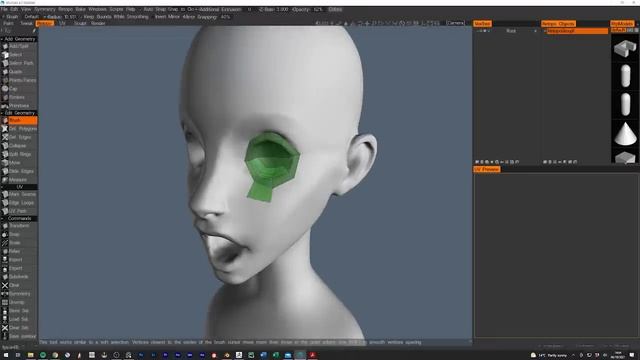Open the Retopo menu
640x360 pixels.
65,9
